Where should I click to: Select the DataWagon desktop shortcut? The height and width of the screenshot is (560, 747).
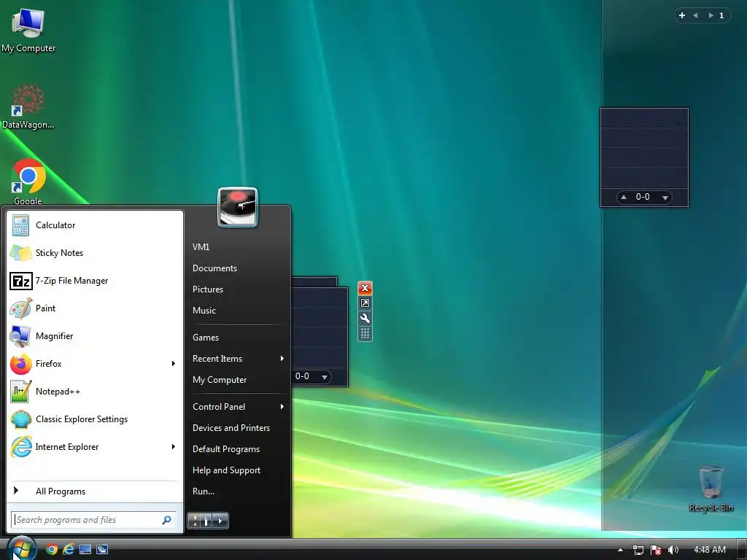pyautogui.click(x=28, y=106)
